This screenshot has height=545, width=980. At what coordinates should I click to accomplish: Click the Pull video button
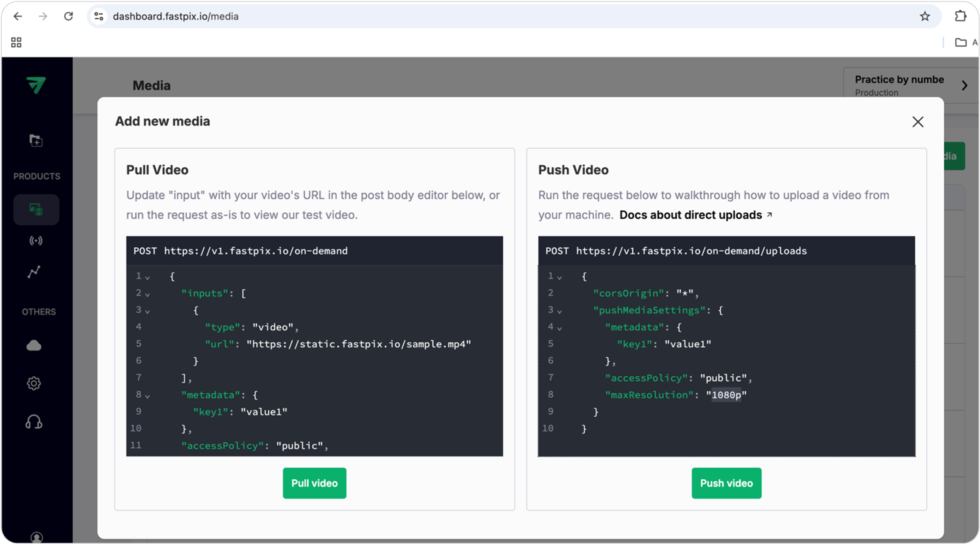pos(314,483)
